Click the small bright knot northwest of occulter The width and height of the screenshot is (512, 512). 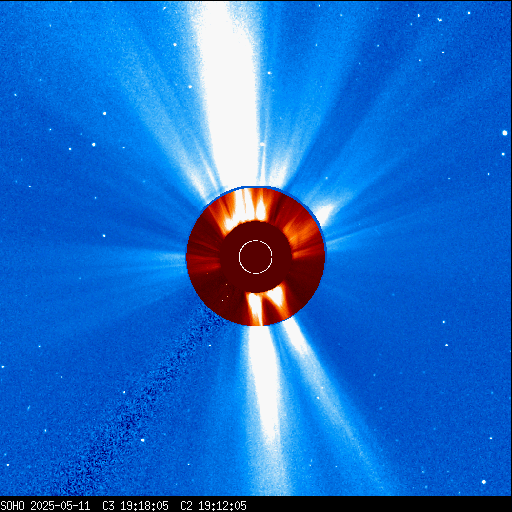click(x=324, y=212)
